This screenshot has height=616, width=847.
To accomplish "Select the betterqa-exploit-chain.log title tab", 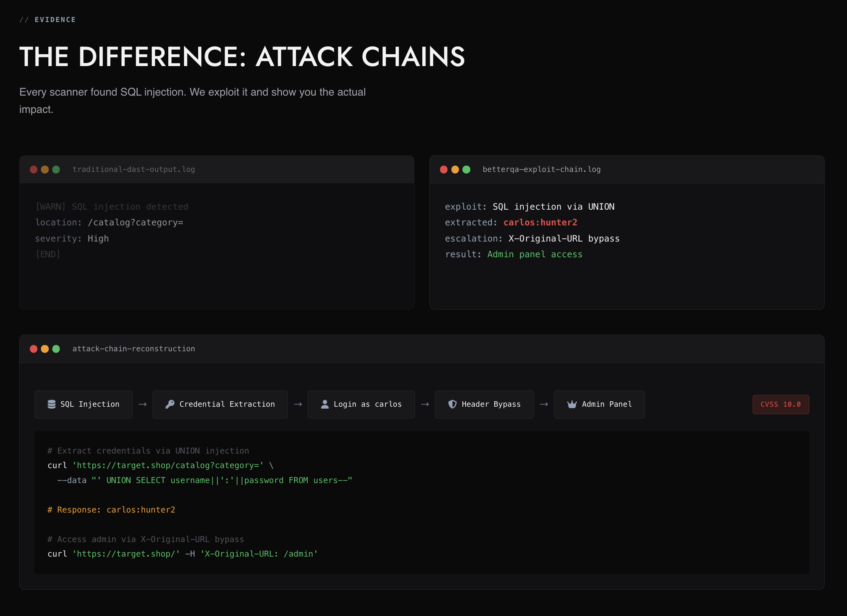I will (x=541, y=169).
